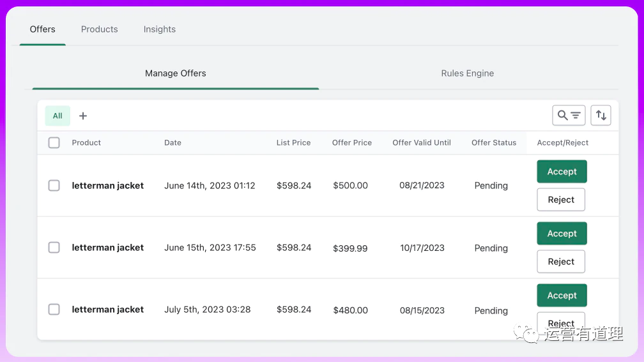Open the Rules Engine sub-tab
This screenshot has height=362, width=644.
coord(468,73)
